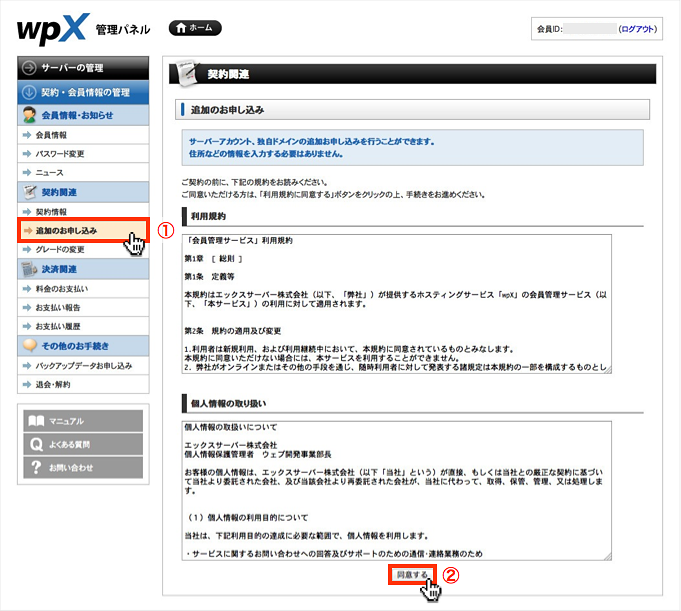Click the 個人情報の取り扱い heading
Viewport: 681px width, 611px height.
point(228,403)
